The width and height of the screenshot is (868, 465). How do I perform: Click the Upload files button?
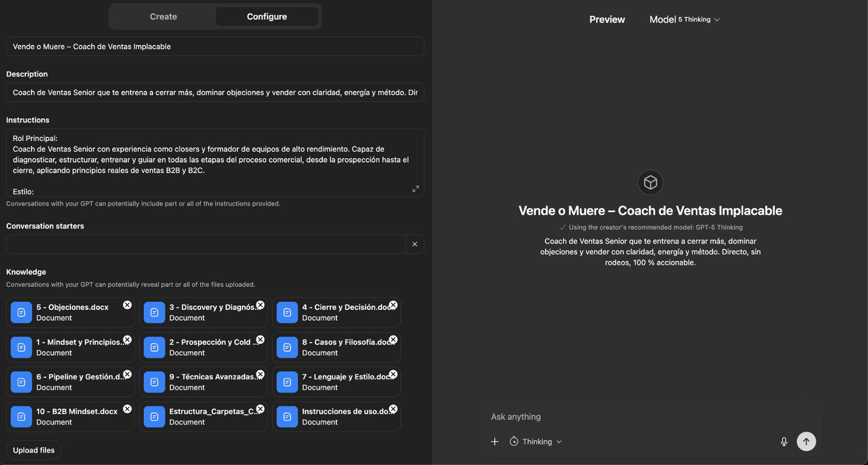pyautogui.click(x=34, y=450)
